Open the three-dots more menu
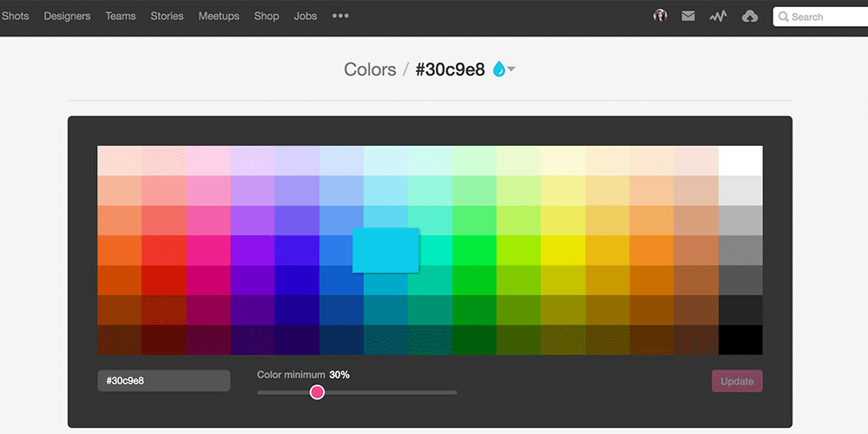Viewport: 868px width, 434px height. tap(340, 16)
